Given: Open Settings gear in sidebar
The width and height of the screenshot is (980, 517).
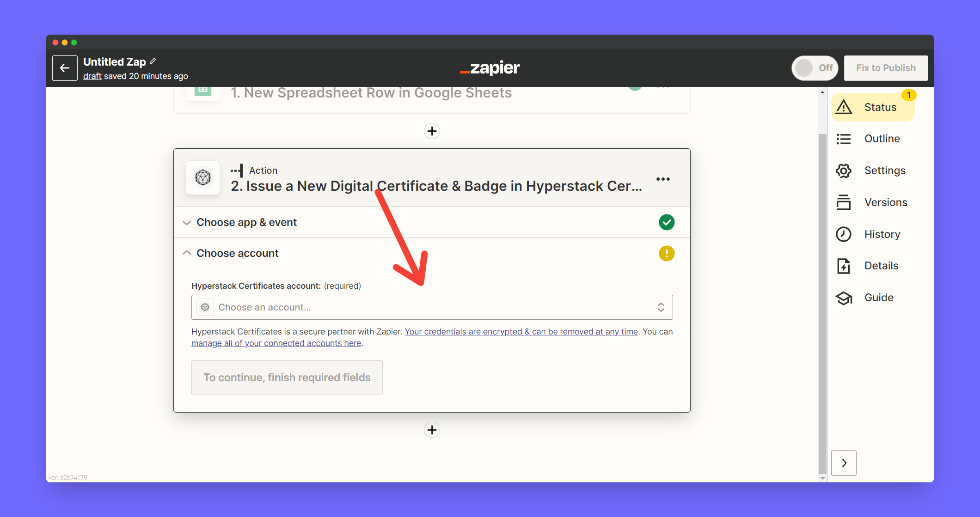Looking at the screenshot, I should coord(844,170).
